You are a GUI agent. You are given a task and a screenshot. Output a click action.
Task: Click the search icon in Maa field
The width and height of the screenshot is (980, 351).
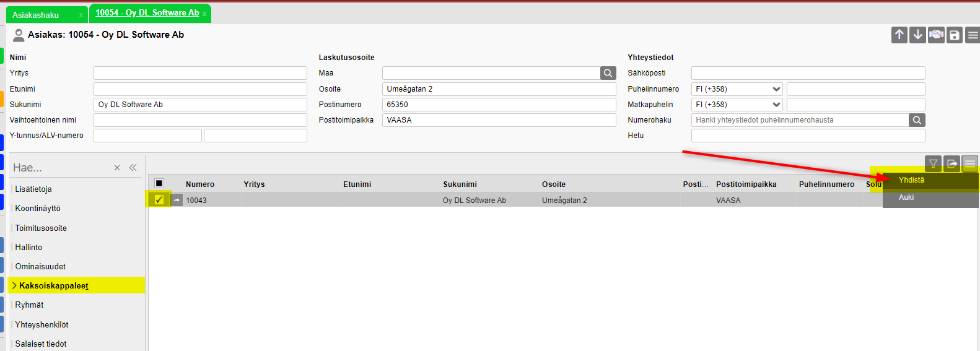click(x=608, y=73)
